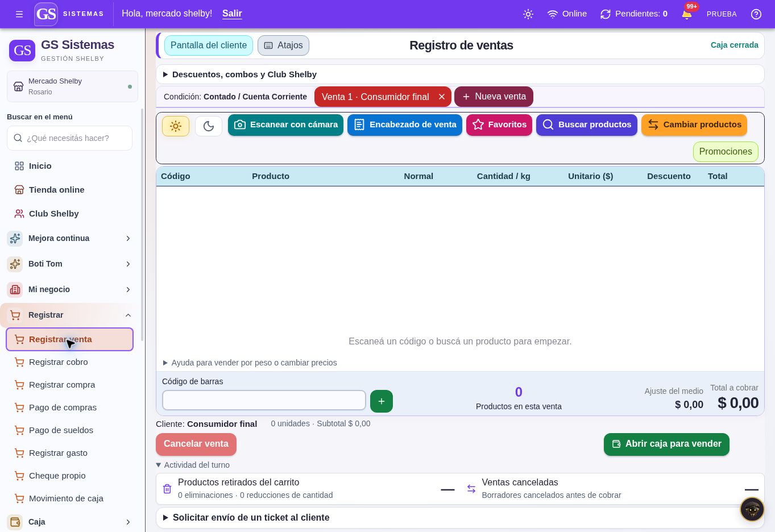
Task: Open the help question mark icon
Action: [x=756, y=14]
